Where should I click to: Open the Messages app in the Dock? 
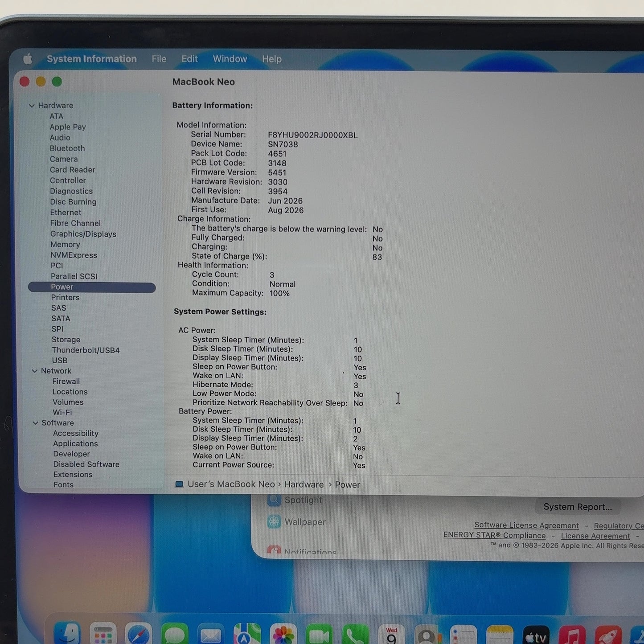click(175, 635)
